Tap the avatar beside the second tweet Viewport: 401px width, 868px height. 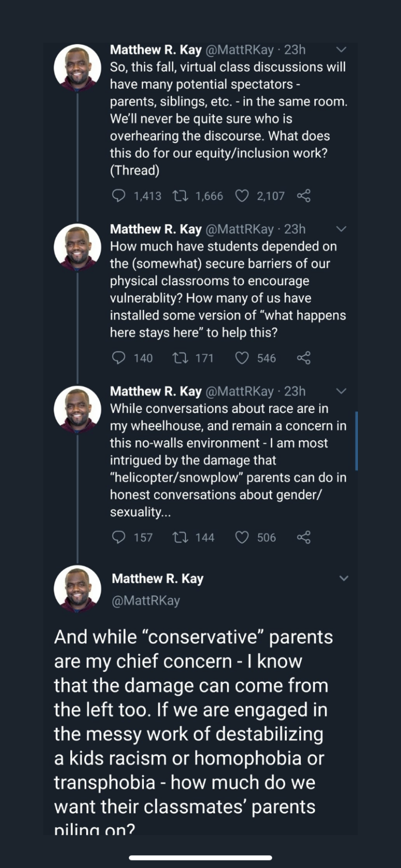pyautogui.click(x=78, y=247)
